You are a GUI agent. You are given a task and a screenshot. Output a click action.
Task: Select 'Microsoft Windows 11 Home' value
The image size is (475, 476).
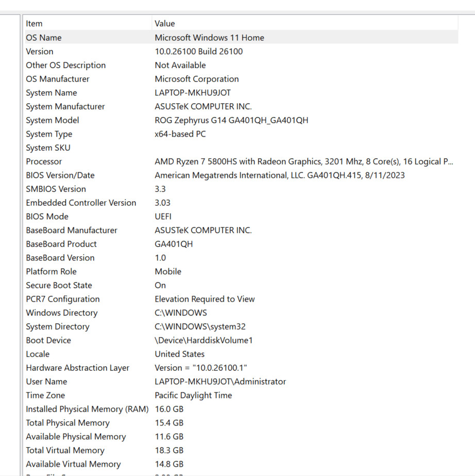tap(209, 38)
